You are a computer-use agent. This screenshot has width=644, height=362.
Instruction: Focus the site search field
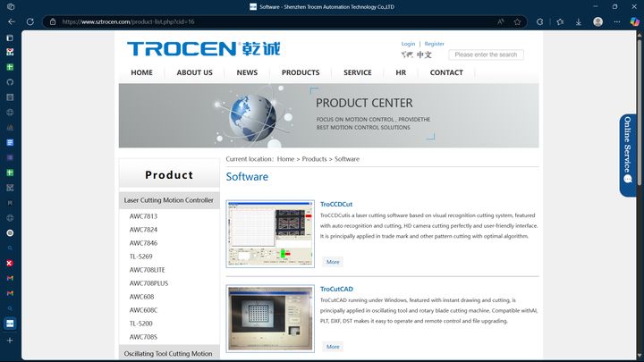point(486,55)
